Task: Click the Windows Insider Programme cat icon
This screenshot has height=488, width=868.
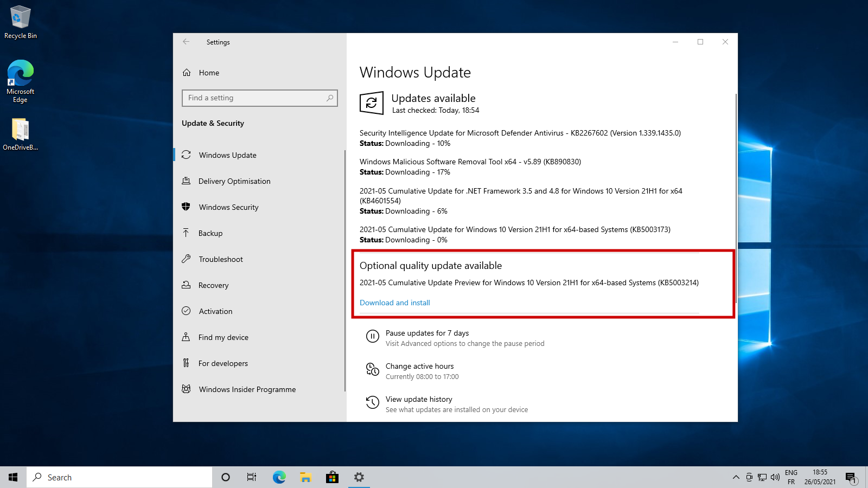Action: coord(186,389)
